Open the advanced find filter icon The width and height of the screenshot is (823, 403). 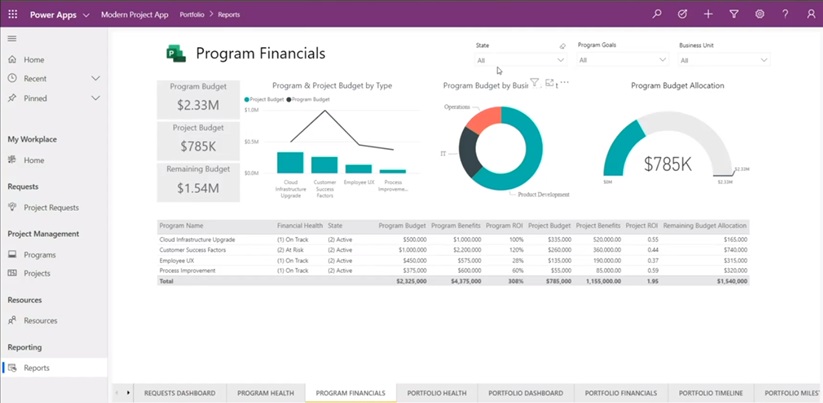[x=734, y=14]
